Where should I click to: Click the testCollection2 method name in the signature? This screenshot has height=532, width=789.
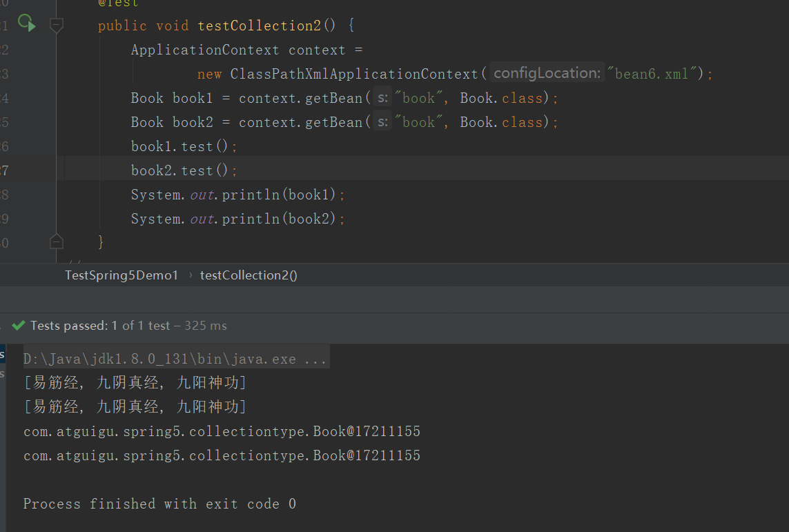pos(259,26)
